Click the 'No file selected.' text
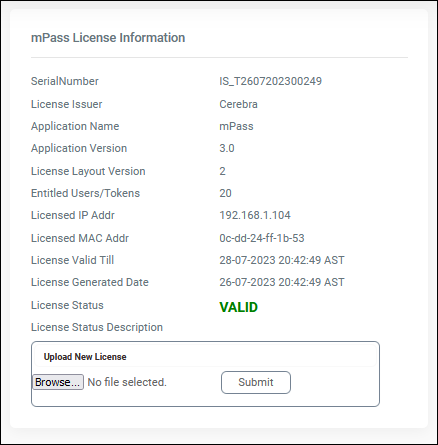 coord(127,382)
